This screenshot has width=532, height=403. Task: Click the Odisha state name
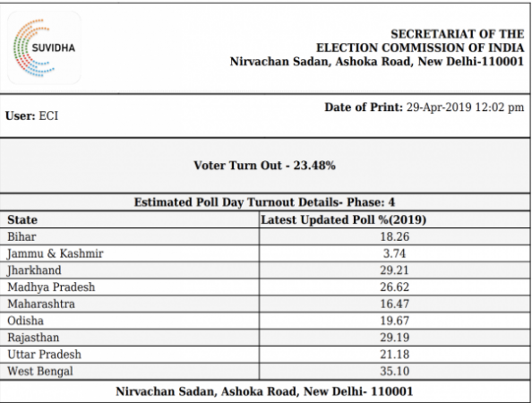pos(25,321)
